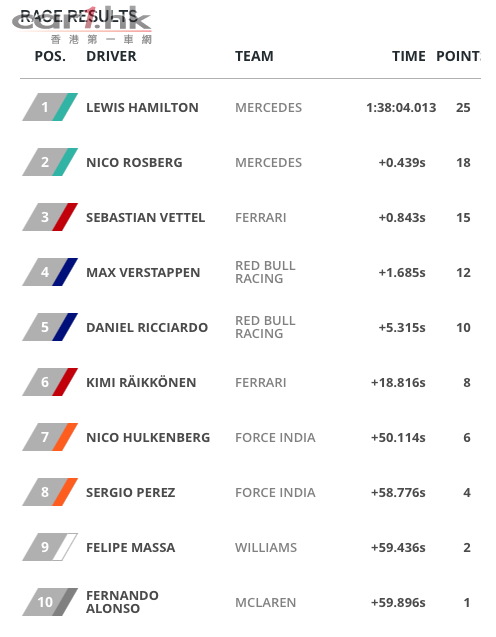Viewport: 496px width, 637px height.
Task: Open Sebastian Vettel driver link
Action: click(x=145, y=217)
